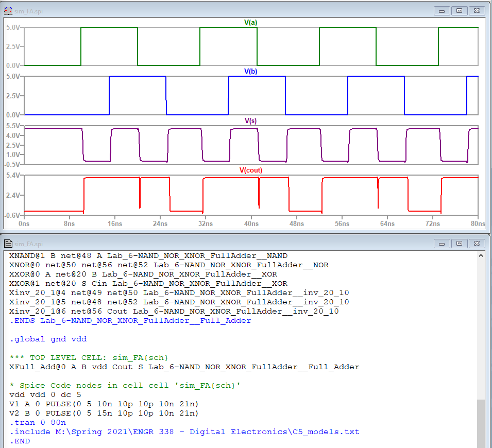Screen dimensions: 492x448
Task: Click the TOP LEVEL CELL comment line
Action: pyautogui.click(x=89, y=358)
